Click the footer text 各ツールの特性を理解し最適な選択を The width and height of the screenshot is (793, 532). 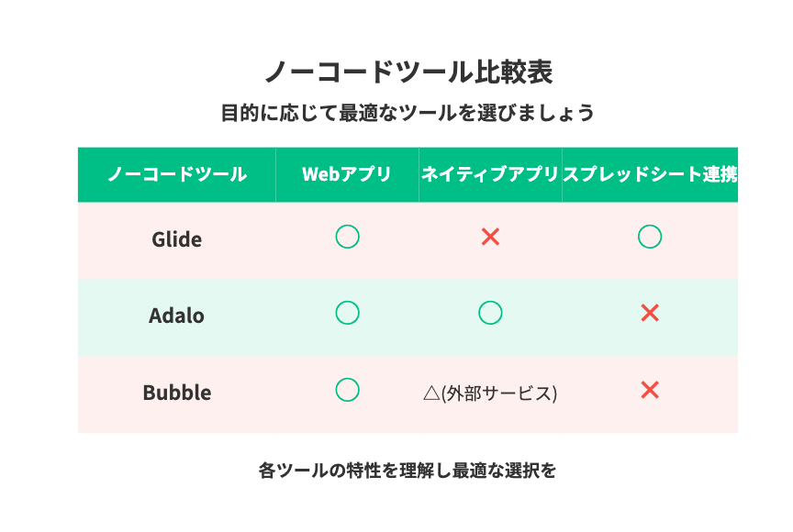click(408, 471)
